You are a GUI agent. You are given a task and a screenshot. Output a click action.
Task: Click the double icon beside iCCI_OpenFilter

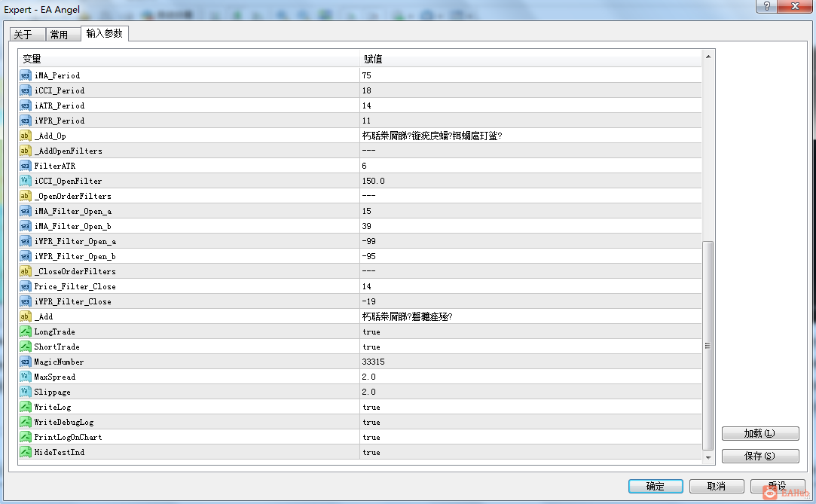tap(25, 181)
